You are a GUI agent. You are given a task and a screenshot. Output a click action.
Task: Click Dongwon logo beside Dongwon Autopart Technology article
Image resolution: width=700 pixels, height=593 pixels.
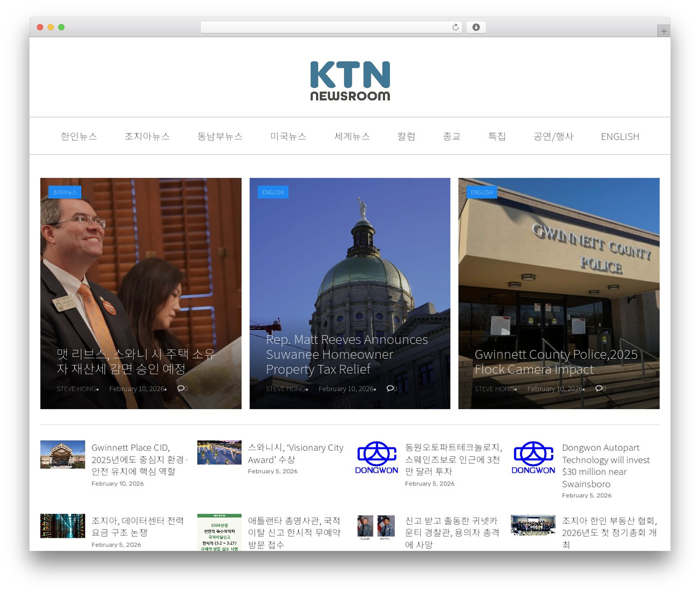click(x=533, y=457)
